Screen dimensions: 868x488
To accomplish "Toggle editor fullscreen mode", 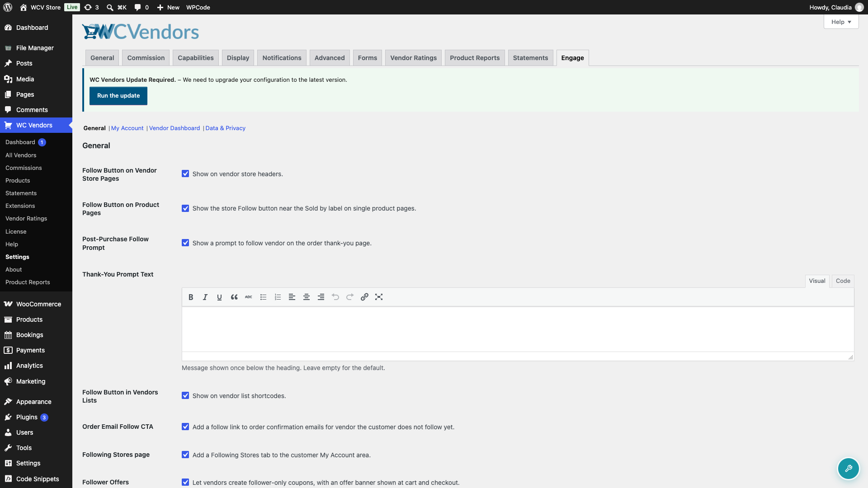I will pos(379,297).
